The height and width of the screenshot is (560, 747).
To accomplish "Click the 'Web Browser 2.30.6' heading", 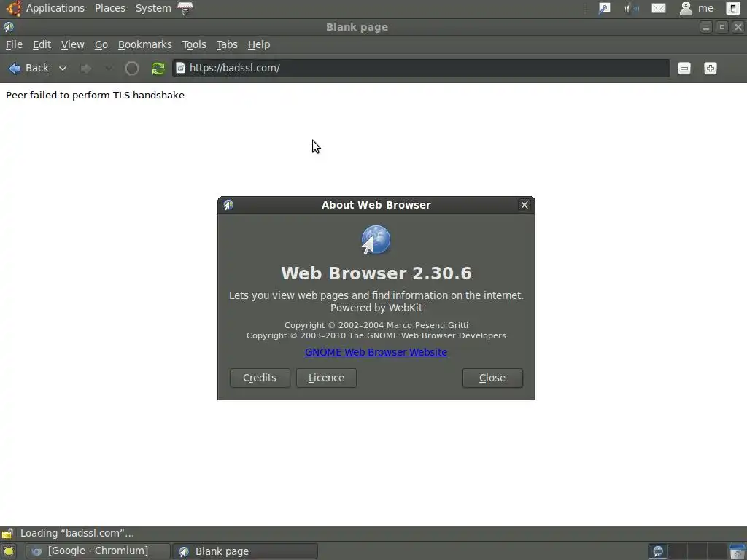I will (376, 273).
